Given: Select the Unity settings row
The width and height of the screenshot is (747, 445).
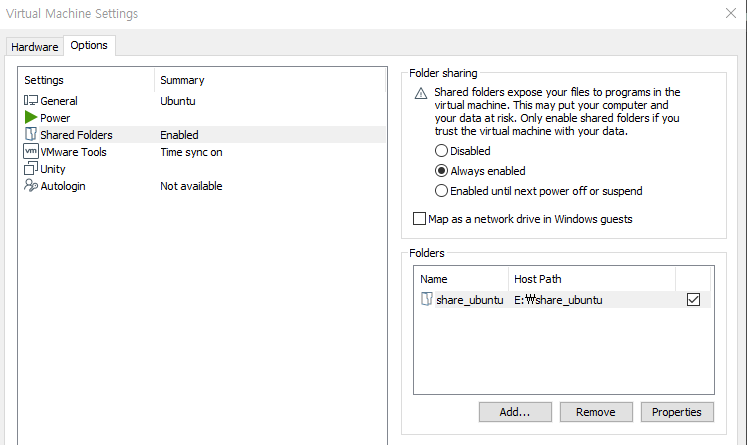Looking at the screenshot, I should coord(202,169).
